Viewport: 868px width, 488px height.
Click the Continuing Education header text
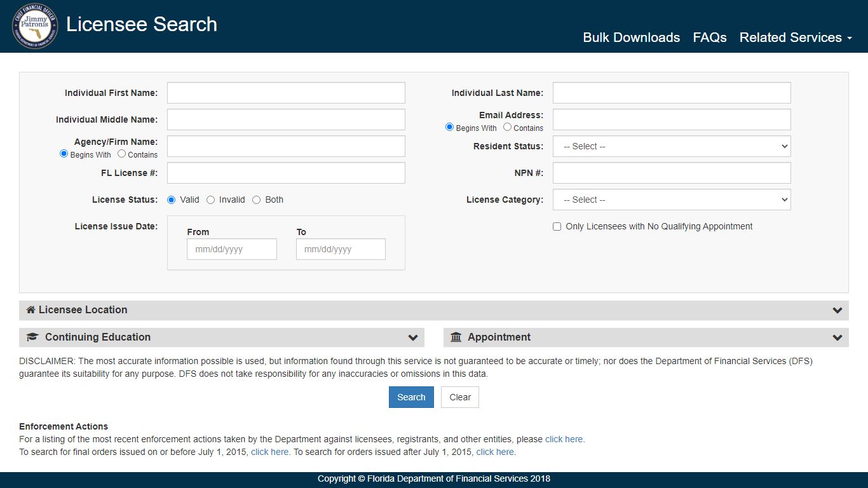[x=98, y=337]
